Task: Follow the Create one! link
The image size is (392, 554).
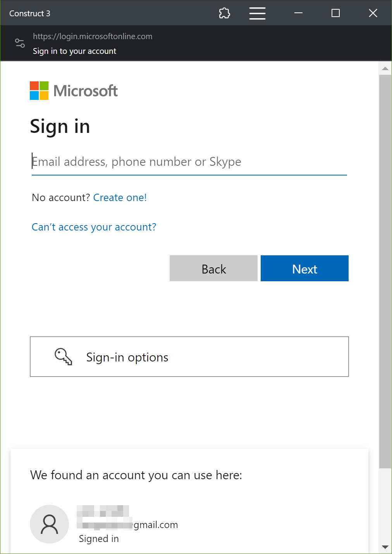Action: 120,198
